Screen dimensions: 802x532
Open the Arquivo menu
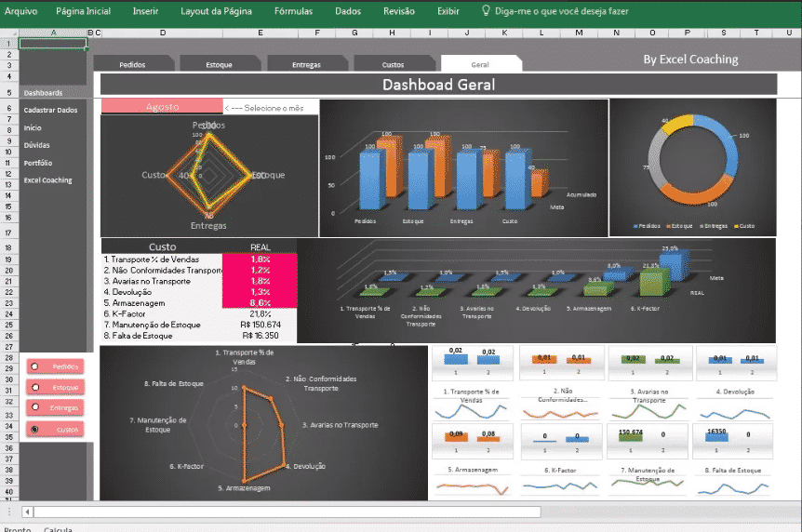point(20,11)
